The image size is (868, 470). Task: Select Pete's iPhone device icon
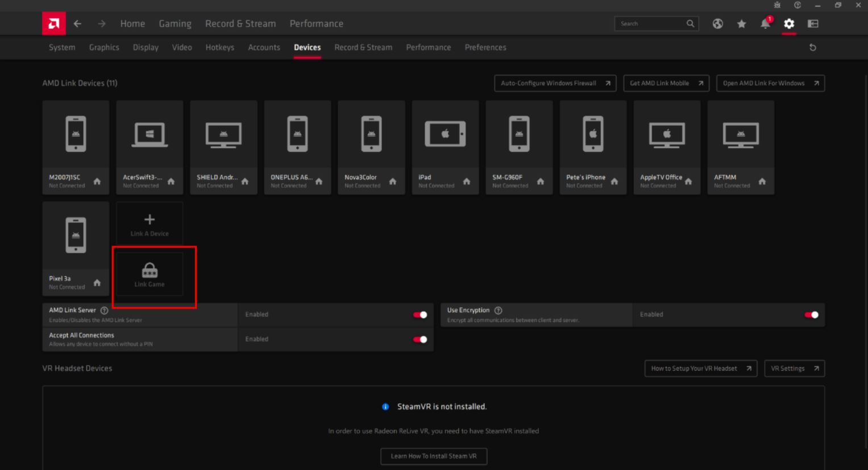click(x=593, y=134)
